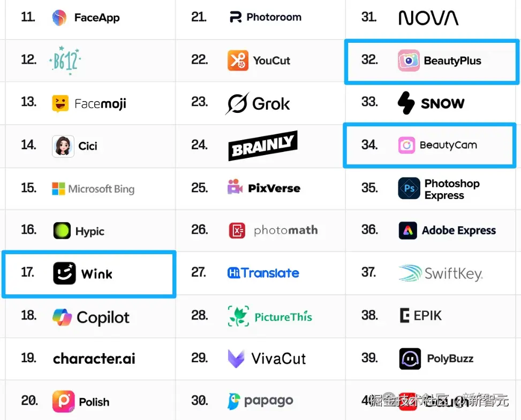
Task: Click the VivaCut purple V icon
Action: coord(236,358)
